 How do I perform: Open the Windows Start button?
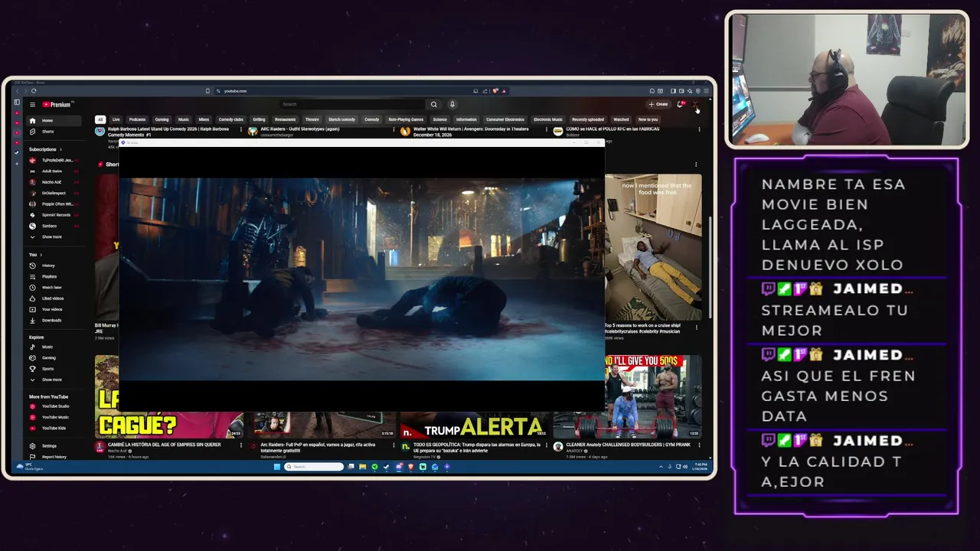click(276, 466)
